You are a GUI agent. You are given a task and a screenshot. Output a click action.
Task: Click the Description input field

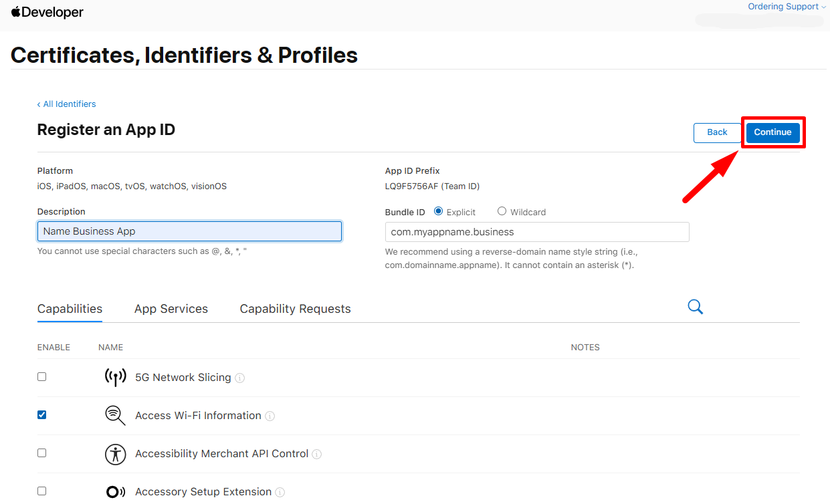coord(189,231)
